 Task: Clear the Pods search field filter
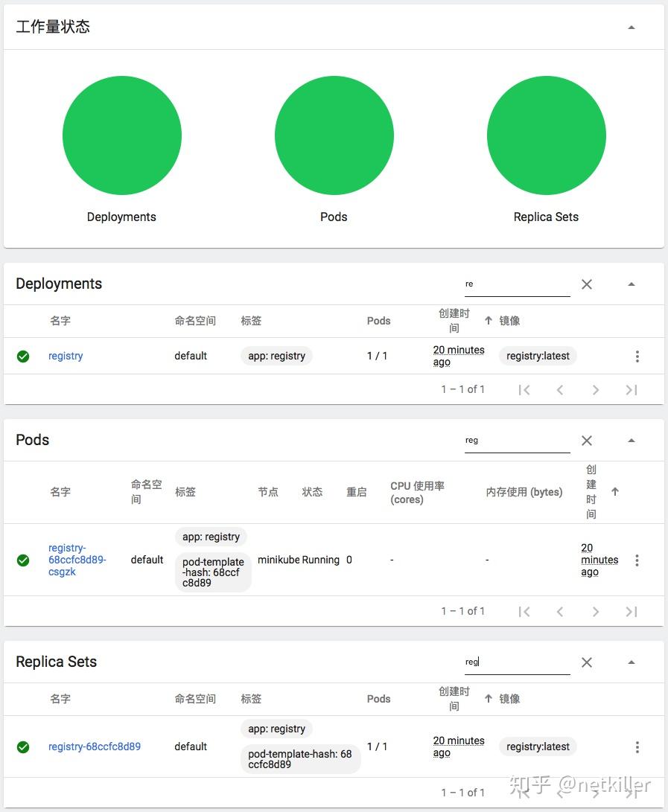[586, 440]
